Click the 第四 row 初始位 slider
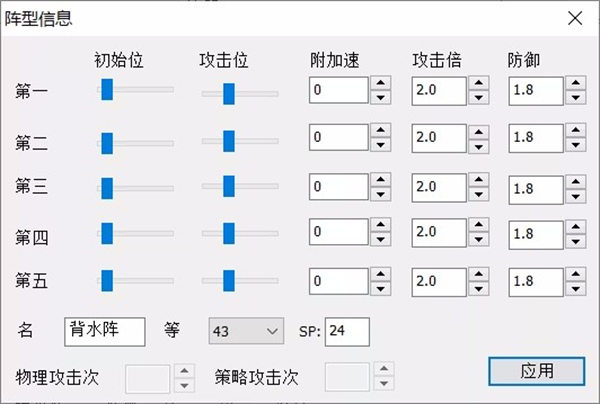 point(135,233)
